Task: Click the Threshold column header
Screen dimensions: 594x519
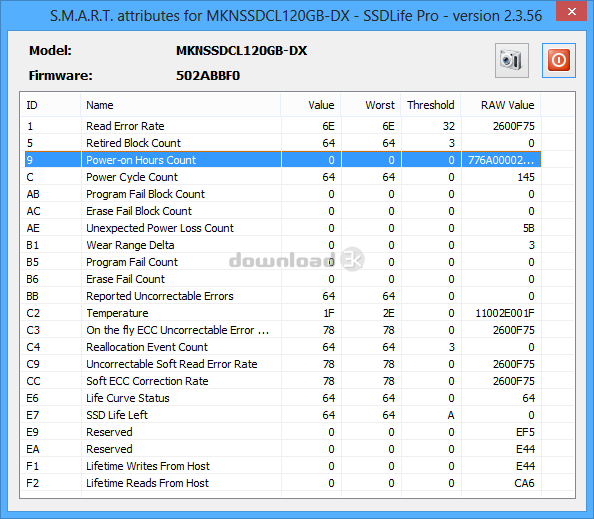Action: pos(431,105)
